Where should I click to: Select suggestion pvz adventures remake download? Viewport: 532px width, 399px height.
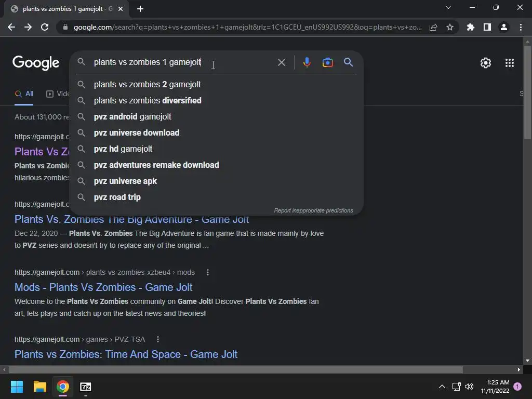[x=216, y=165]
